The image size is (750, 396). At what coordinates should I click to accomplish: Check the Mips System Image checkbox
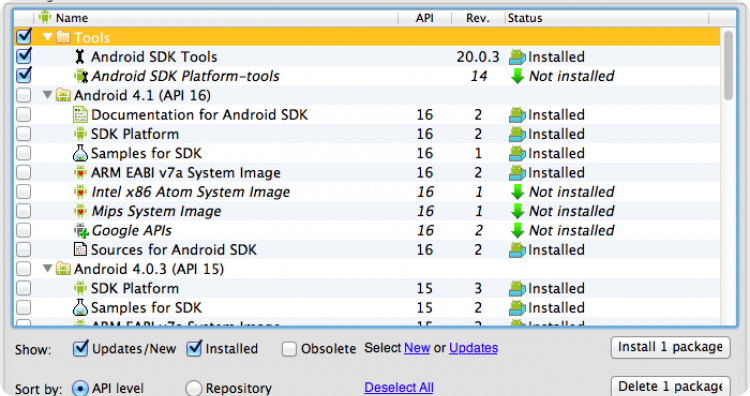coord(23,211)
